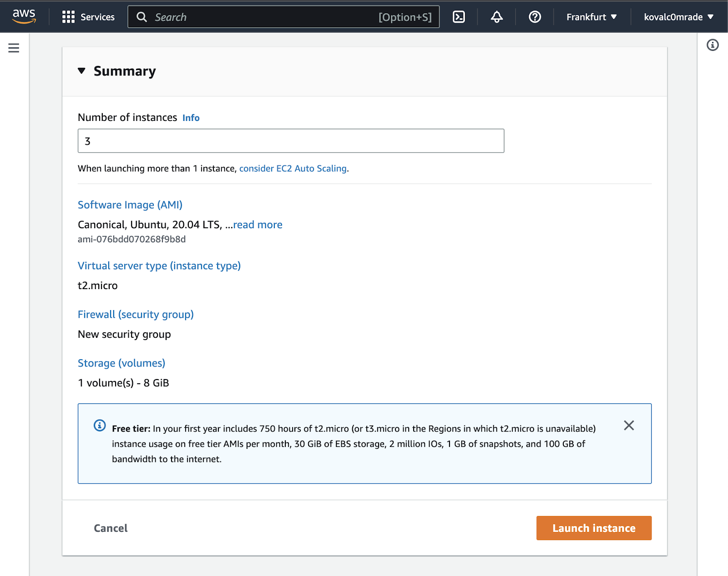Focus the AWS top Search bar

click(283, 17)
